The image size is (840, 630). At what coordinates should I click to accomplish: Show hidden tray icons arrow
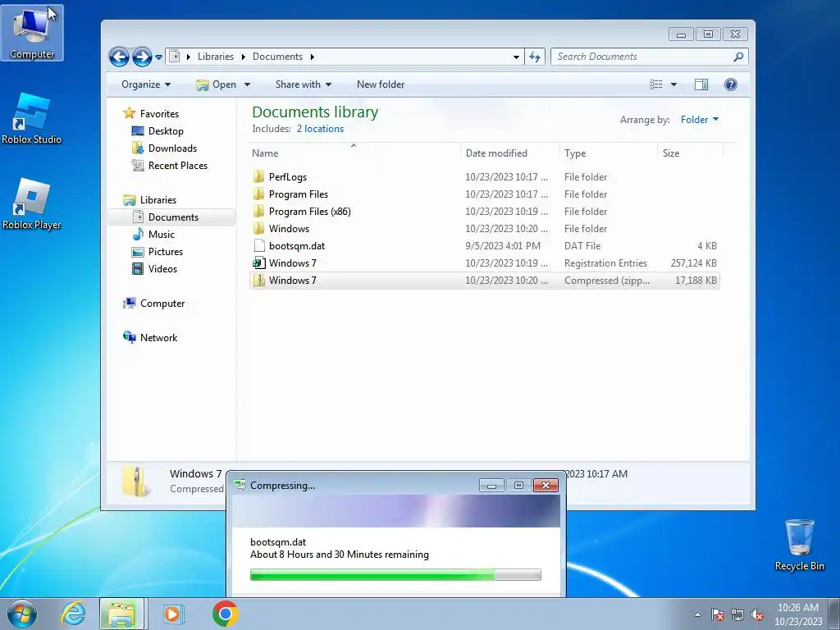(697, 614)
